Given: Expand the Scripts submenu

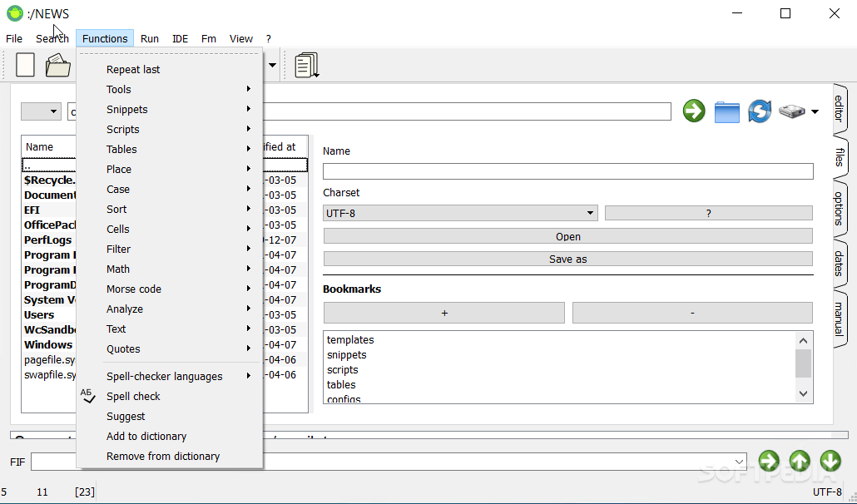Looking at the screenshot, I should [x=170, y=130].
